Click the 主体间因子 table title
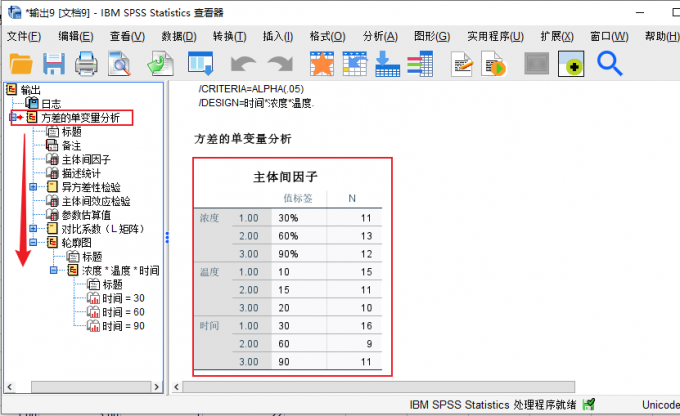680x416 pixels. click(x=285, y=177)
